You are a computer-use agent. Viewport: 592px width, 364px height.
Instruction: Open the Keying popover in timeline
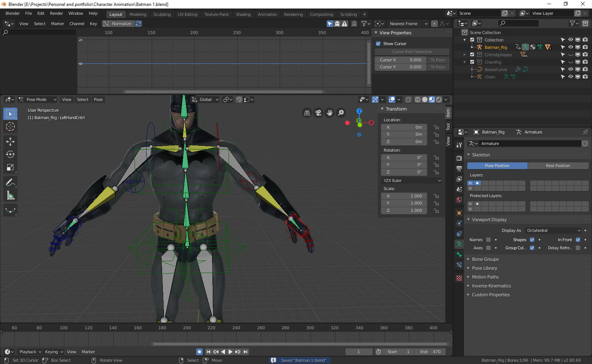point(54,352)
